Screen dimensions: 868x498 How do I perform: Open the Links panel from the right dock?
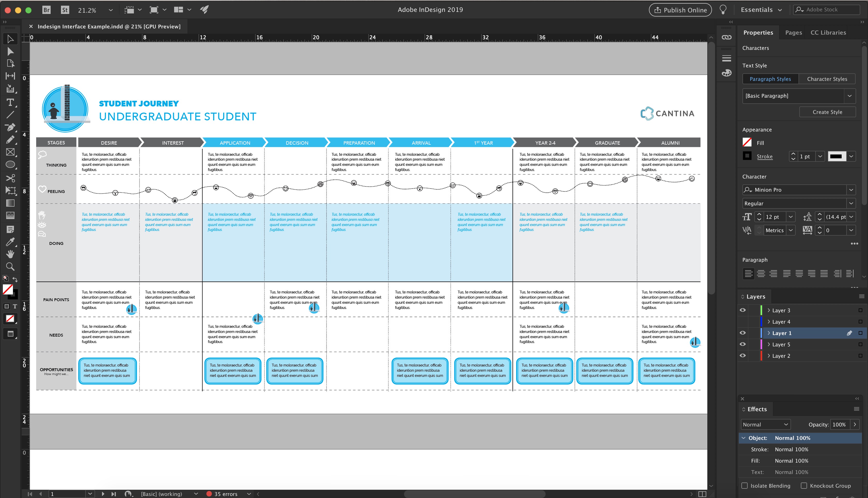726,37
